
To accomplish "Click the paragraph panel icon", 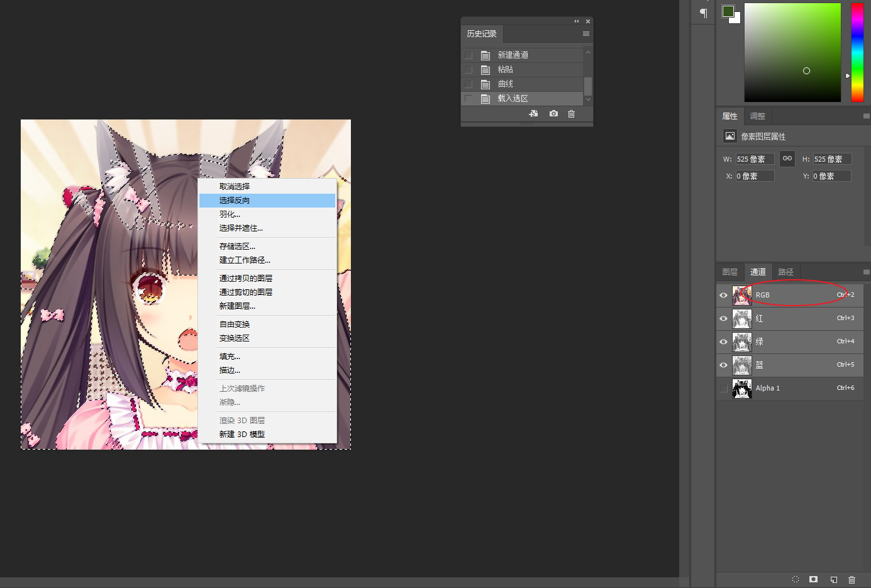I will pyautogui.click(x=703, y=13).
